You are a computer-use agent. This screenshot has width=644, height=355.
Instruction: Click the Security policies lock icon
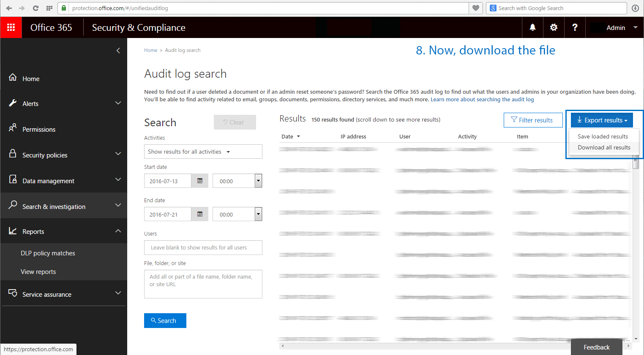pyautogui.click(x=13, y=153)
